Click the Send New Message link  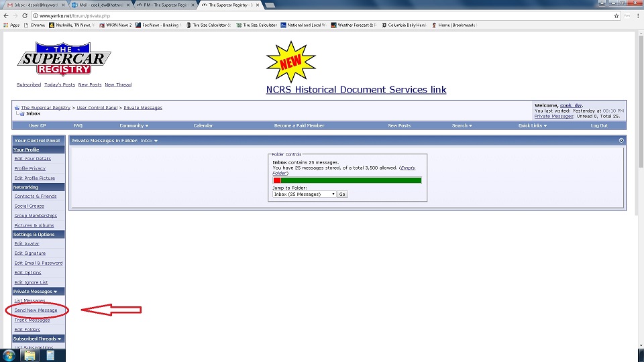[36, 310]
